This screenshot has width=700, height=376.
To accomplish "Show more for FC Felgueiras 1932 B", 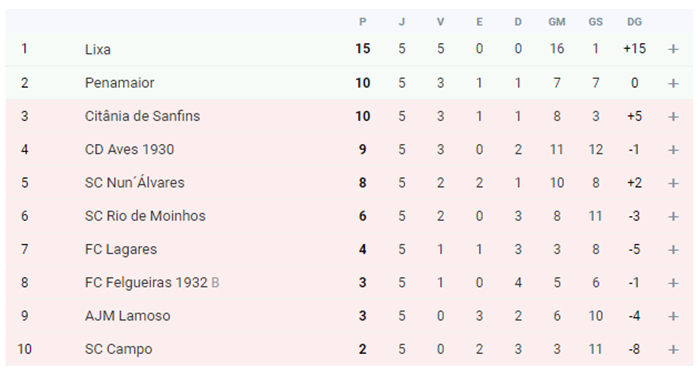I will point(673,283).
